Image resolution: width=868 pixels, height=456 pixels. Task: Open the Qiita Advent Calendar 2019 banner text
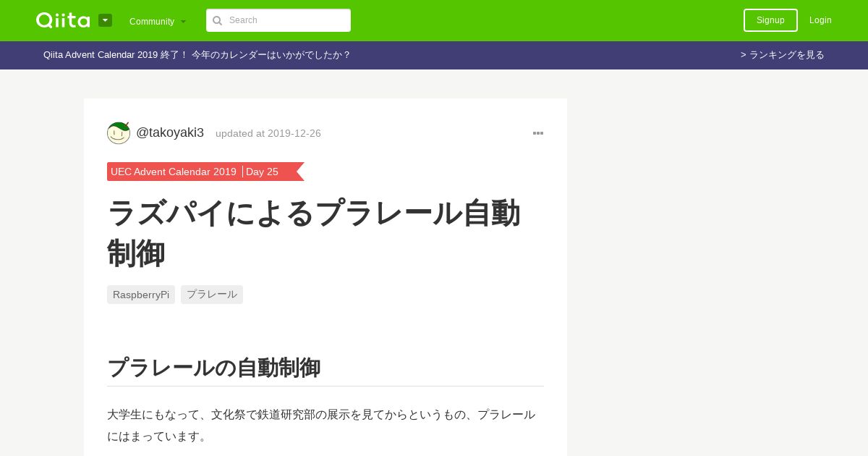197,55
